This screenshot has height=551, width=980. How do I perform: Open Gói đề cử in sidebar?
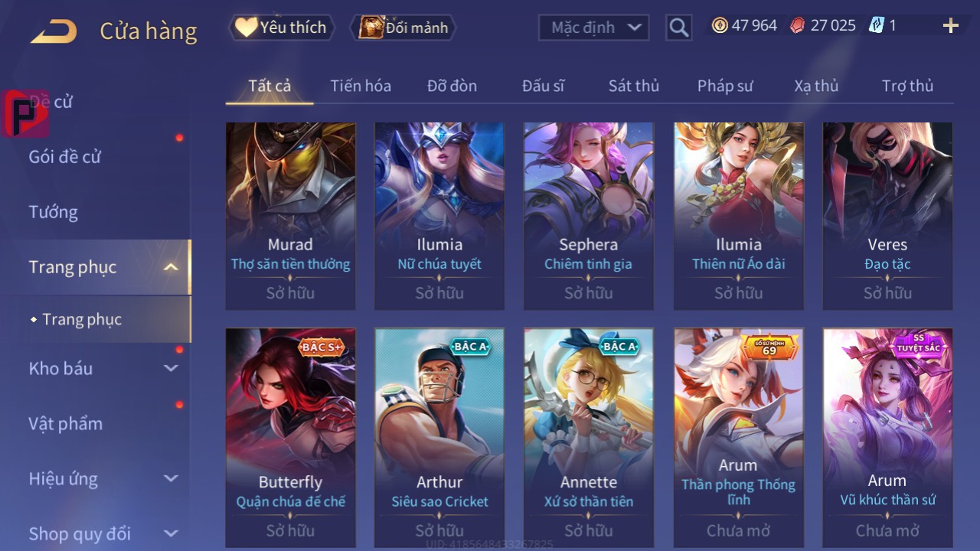65,157
